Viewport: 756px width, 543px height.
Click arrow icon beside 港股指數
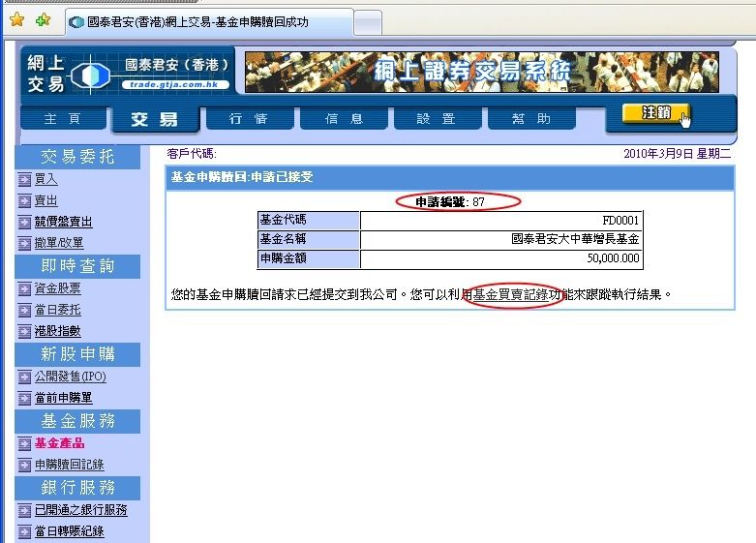click(x=24, y=332)
